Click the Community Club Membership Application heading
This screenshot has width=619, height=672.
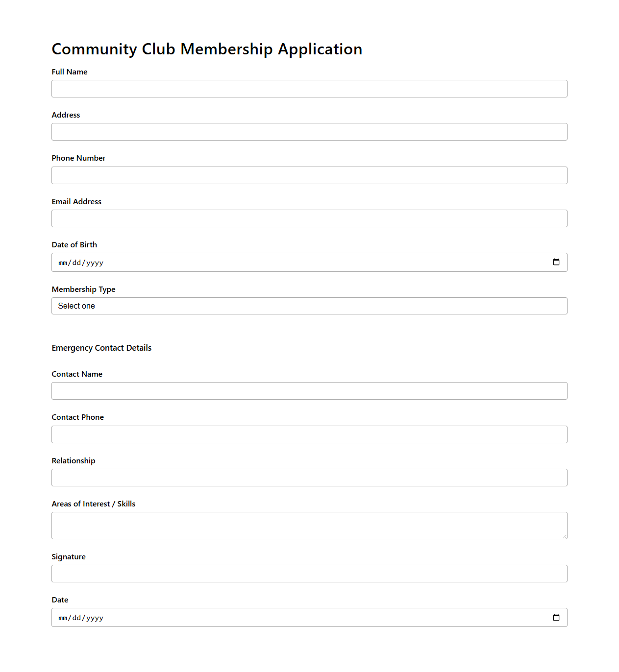(207, 49)
